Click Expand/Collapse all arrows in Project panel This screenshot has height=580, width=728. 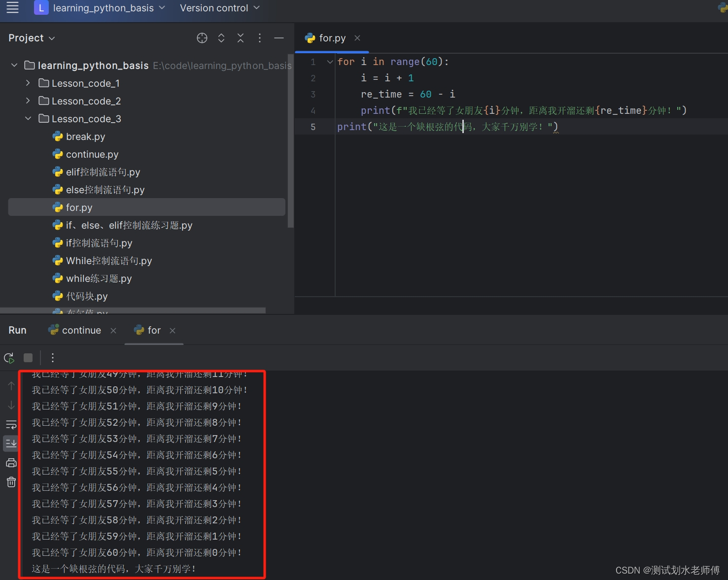click(x=221, y=38)
